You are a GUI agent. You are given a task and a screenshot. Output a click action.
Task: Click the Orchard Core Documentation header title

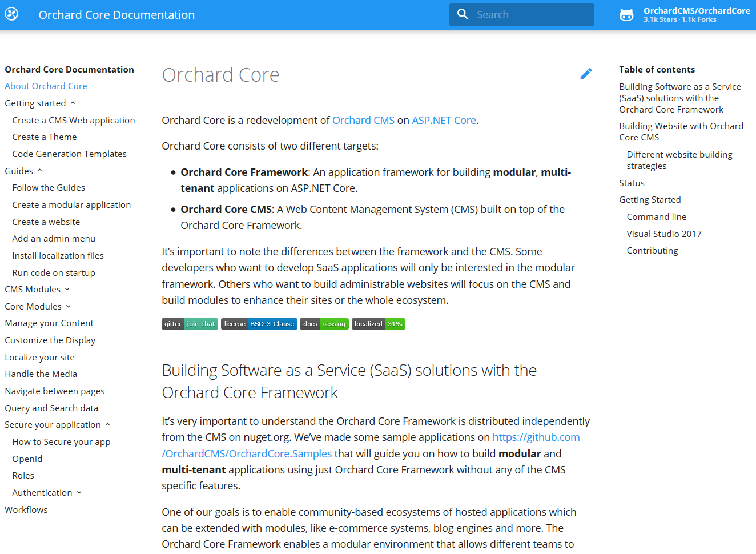click(116, 15)
